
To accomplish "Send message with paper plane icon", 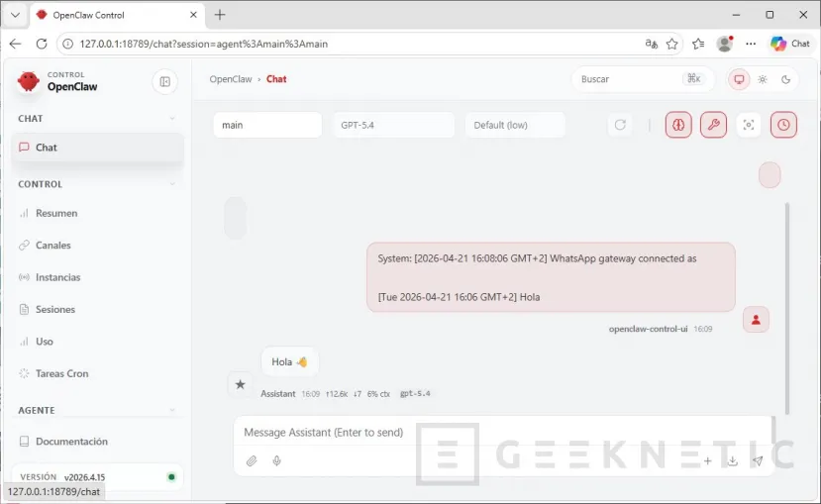I will tap(758, 461).
